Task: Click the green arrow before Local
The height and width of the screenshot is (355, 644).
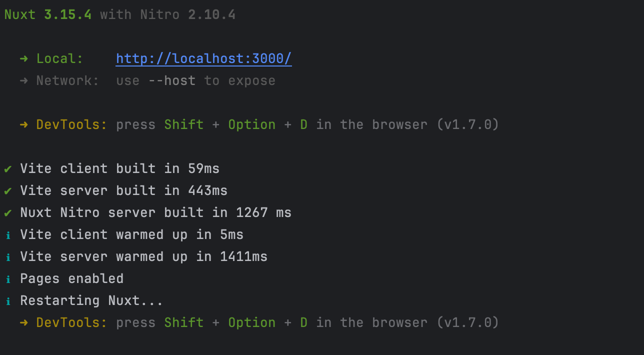Action: point(24,59)
